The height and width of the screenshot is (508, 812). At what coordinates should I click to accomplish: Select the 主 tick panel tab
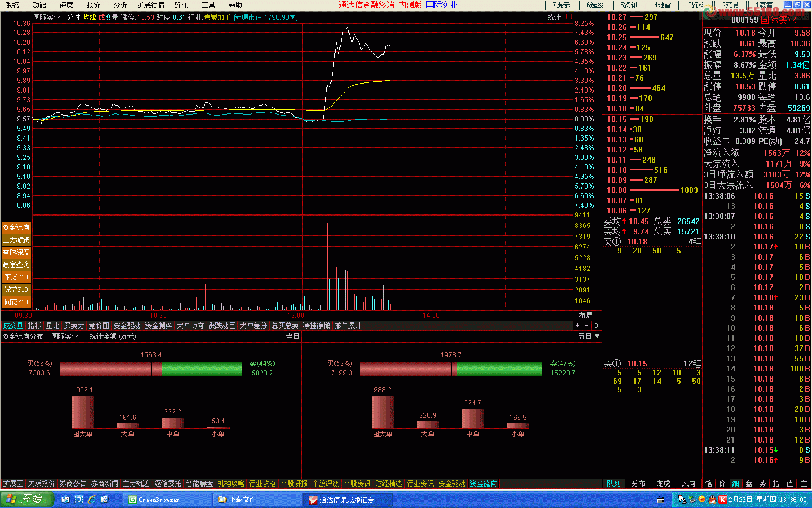click(x=804, y=484)
